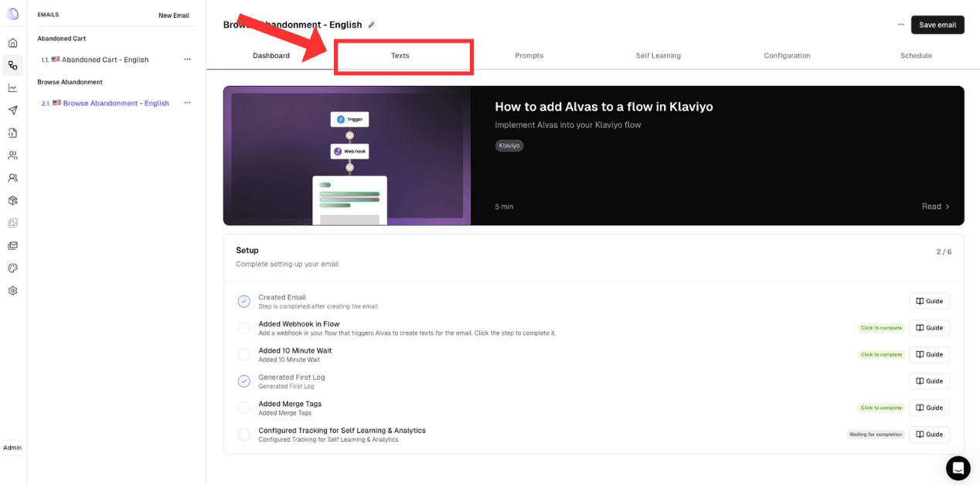
Task: Toggle the Added Webhook in Flow checkbox
Action: [244, 328]
